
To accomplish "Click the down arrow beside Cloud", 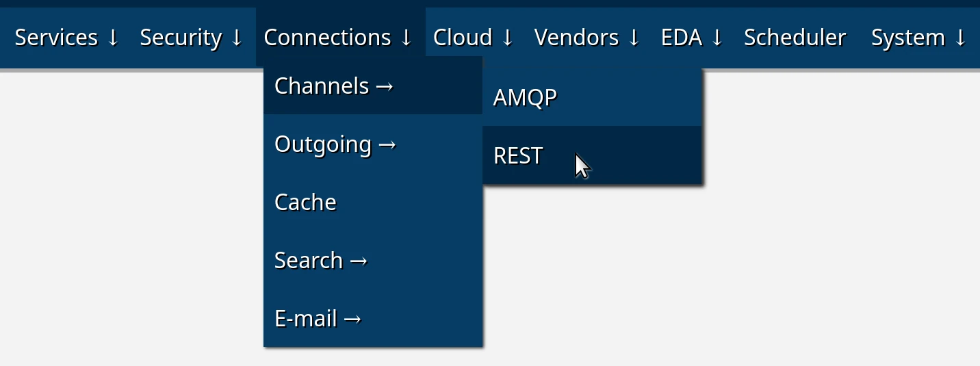I will point(507,38).
